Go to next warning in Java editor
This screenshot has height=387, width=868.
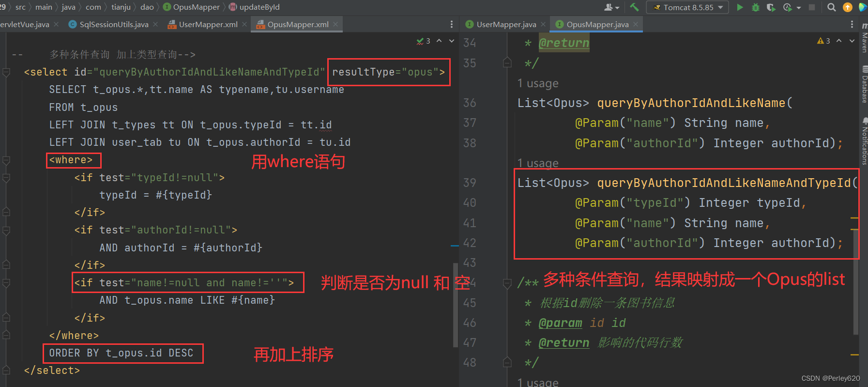(852, 41)
